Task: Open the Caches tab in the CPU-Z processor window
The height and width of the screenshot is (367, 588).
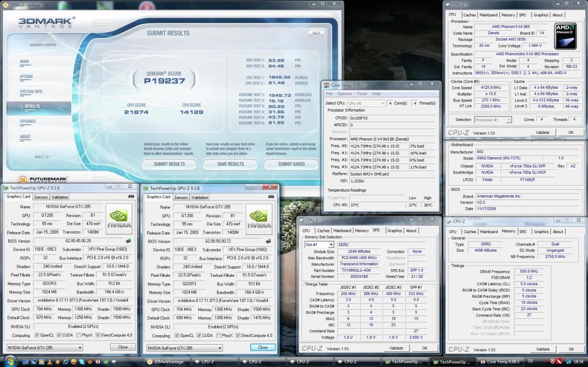Action: click(x=470, y=15)
